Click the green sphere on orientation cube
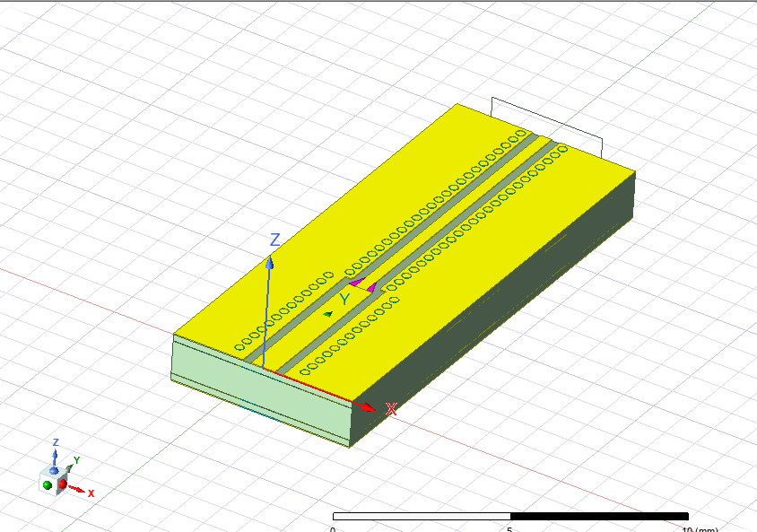The height and width of the screenshot is (532, 757). point(47,484)
